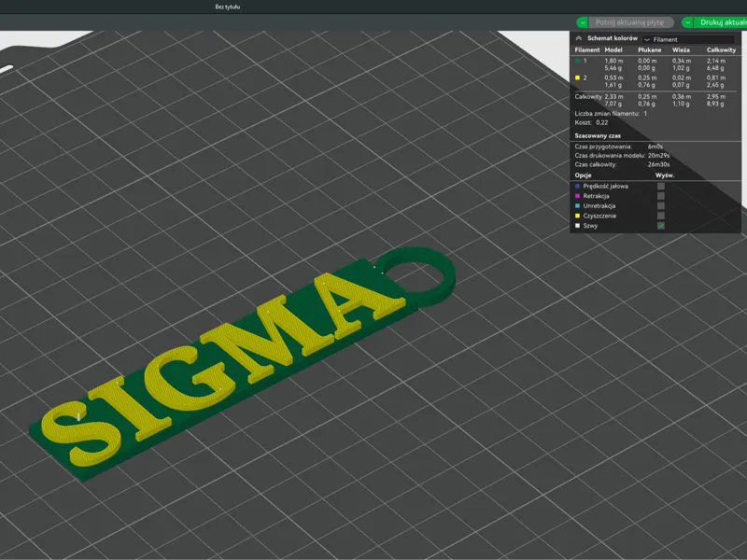Image resolution: width=747 pixels, height=560 pixels.
Task: Click the Czas całkowity 26m30s value
Action: [x=658, y=164]
